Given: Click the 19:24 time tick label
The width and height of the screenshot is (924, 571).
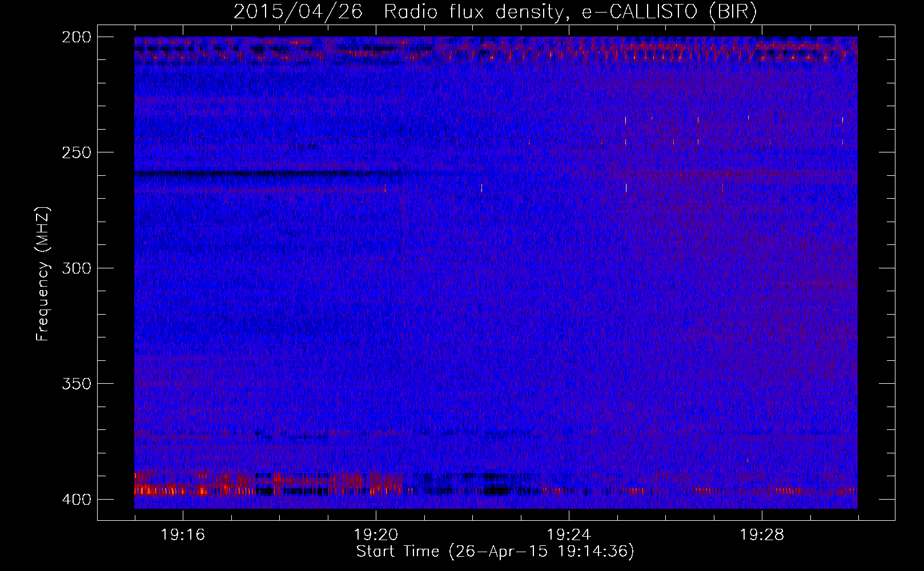Looking at the screenshot, I should [569, 535].
